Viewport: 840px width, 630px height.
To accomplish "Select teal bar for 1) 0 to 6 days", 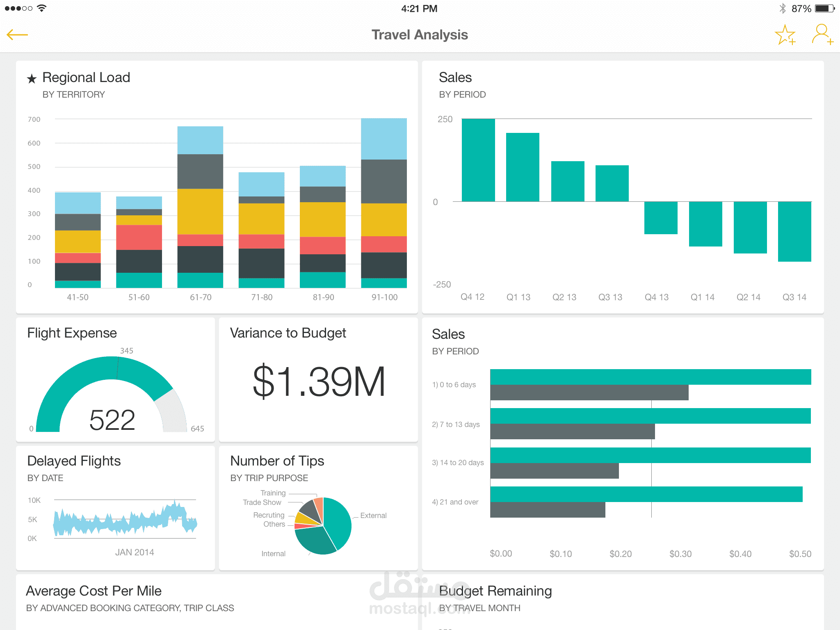I will (651, 377).
